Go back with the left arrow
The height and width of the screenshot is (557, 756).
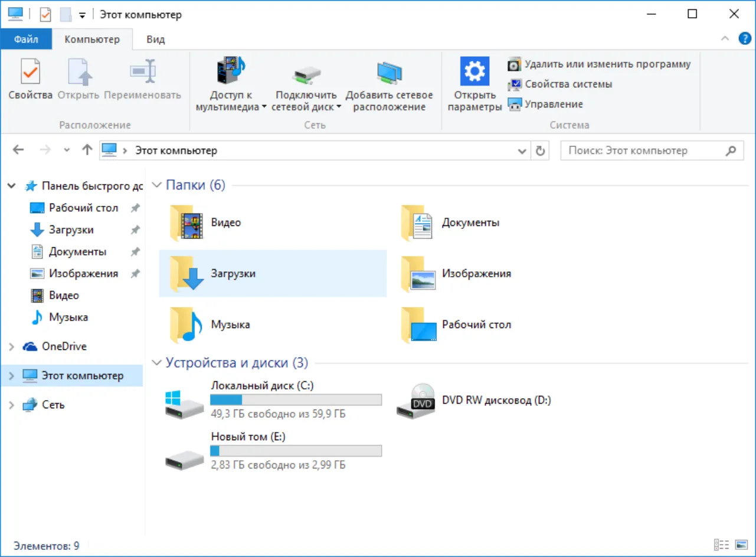point(18,150)
